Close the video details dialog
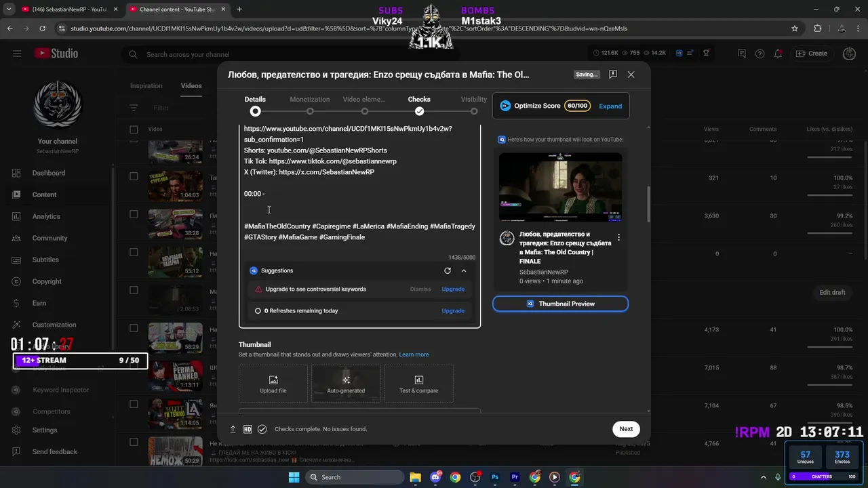Viewport: 868px width, 488px height. (631, 75)
